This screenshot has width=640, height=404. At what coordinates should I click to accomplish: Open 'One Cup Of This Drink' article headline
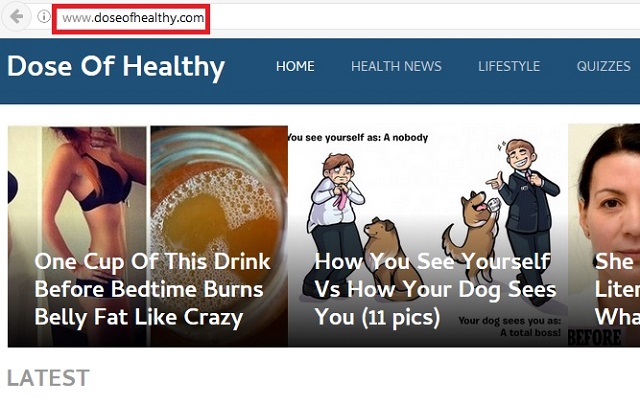coord(152,289)
